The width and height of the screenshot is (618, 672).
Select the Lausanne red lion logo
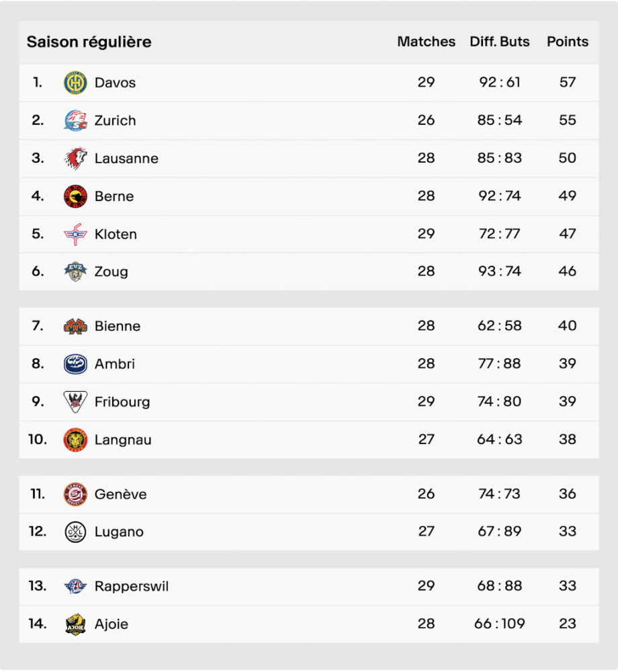coord(75,158)
